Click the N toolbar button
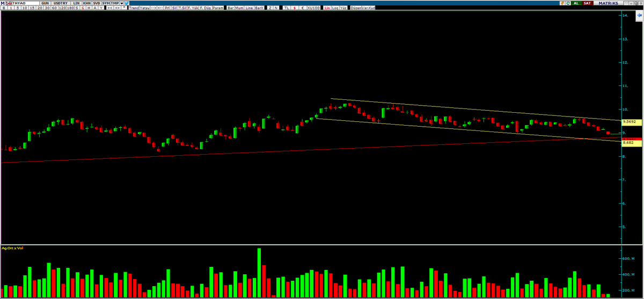Viewport: 644px width, 299px height. (x=276, y=8)
